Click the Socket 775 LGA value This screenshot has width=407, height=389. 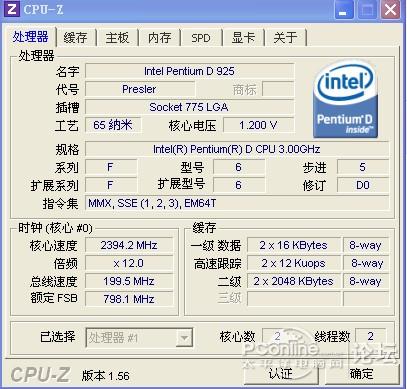pos(189,107)
